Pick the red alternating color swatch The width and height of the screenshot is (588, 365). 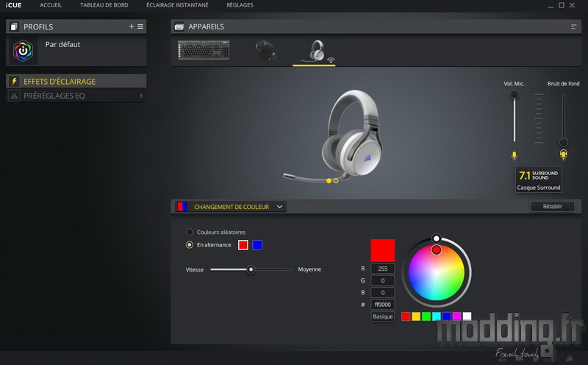243,245
